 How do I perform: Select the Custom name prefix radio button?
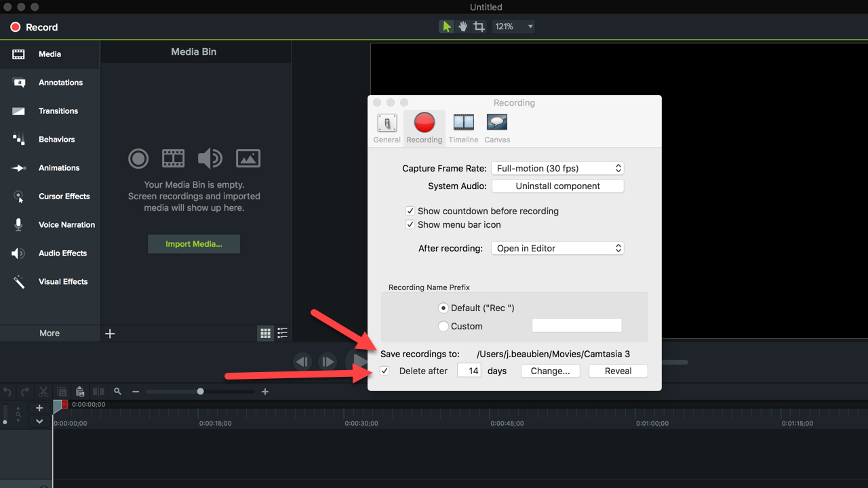click(x=443, y=326)
